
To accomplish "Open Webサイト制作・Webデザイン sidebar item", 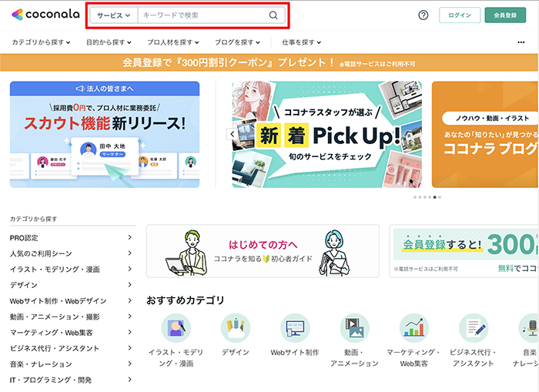I will pyautogui.click(x=71, y=301).
